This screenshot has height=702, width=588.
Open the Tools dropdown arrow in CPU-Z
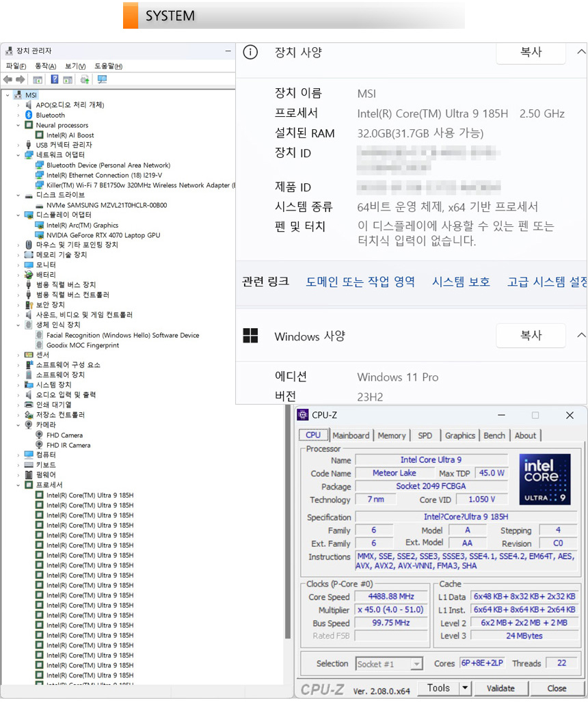pos(466,688)
